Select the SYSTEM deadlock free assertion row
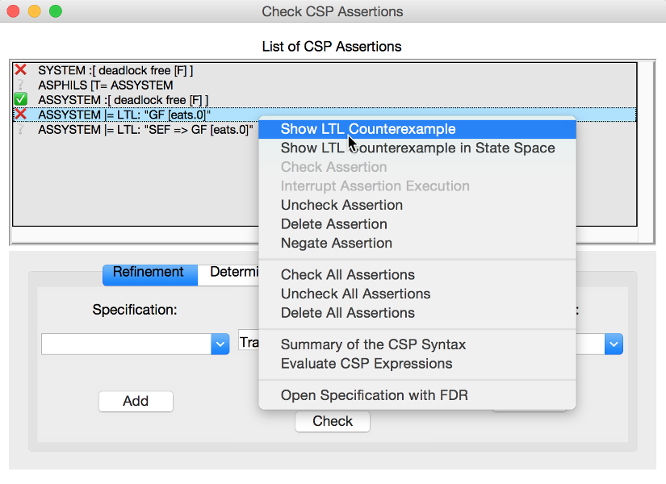Viewport: 666px width, 484px height. [116, 71]
